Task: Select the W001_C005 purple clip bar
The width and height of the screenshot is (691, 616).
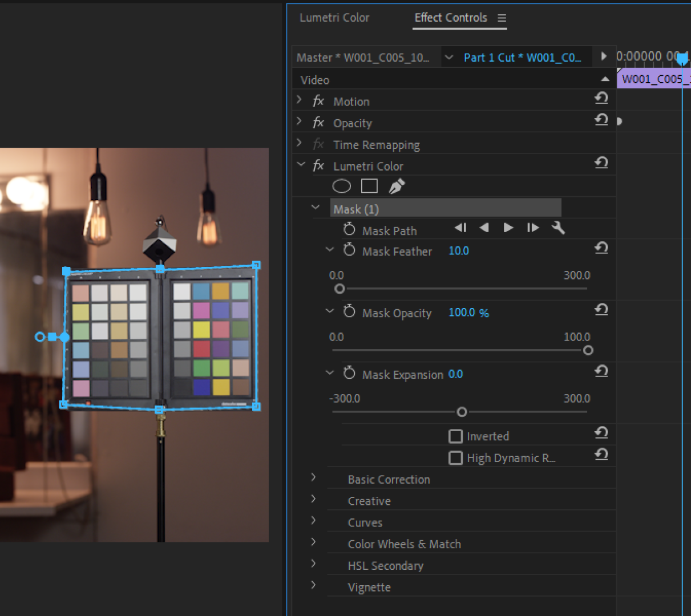Action: (x=654, y=79)
